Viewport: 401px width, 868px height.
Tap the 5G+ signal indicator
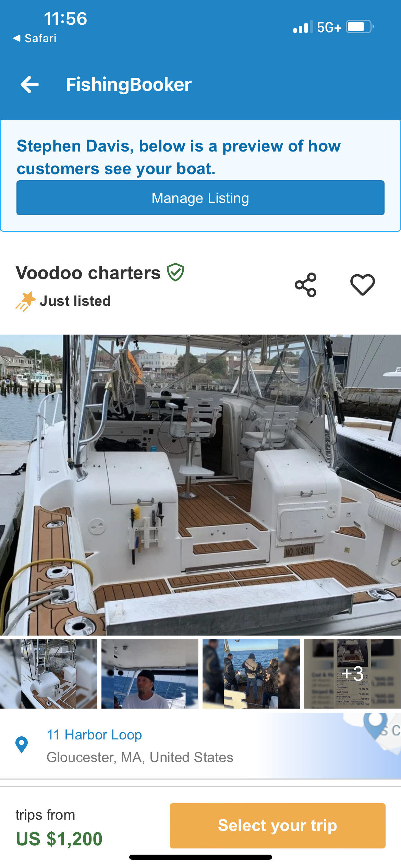coord(329,27)
